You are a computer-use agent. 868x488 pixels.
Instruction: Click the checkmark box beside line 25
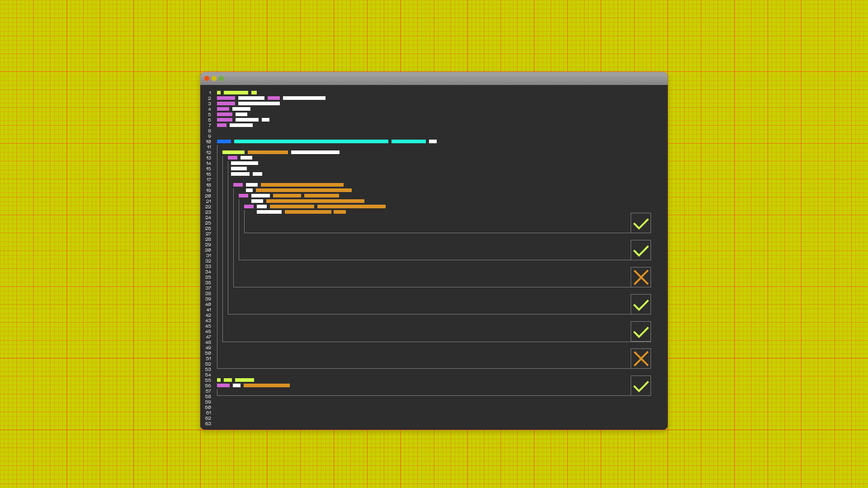[641, 223]
